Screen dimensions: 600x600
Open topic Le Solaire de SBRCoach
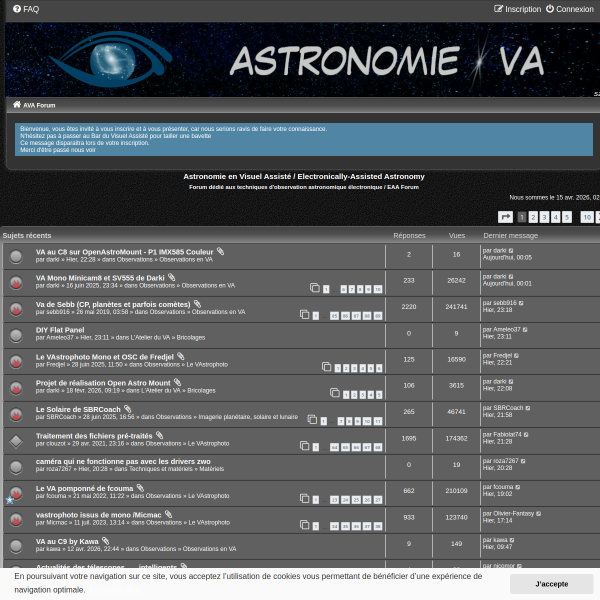(x=78, y=409)
